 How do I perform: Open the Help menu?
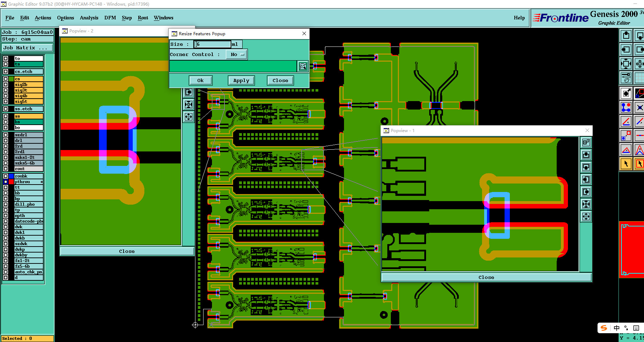(519, 18)
